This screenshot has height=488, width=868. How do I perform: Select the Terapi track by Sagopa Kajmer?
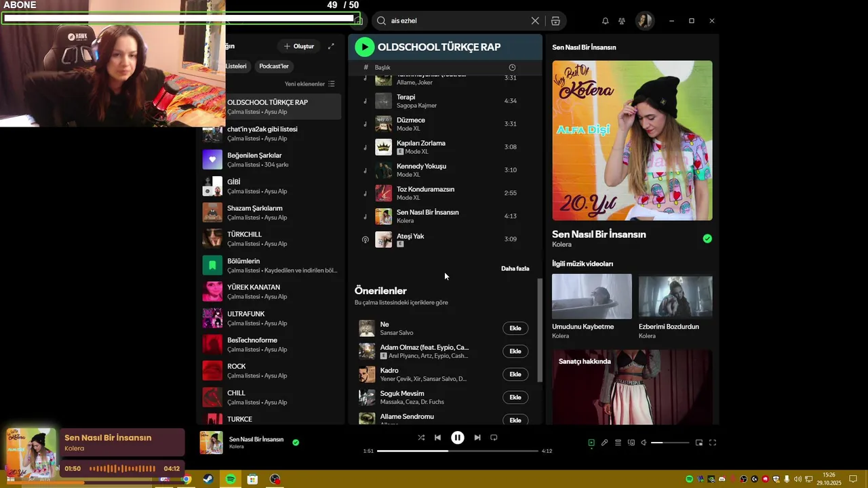445,101
